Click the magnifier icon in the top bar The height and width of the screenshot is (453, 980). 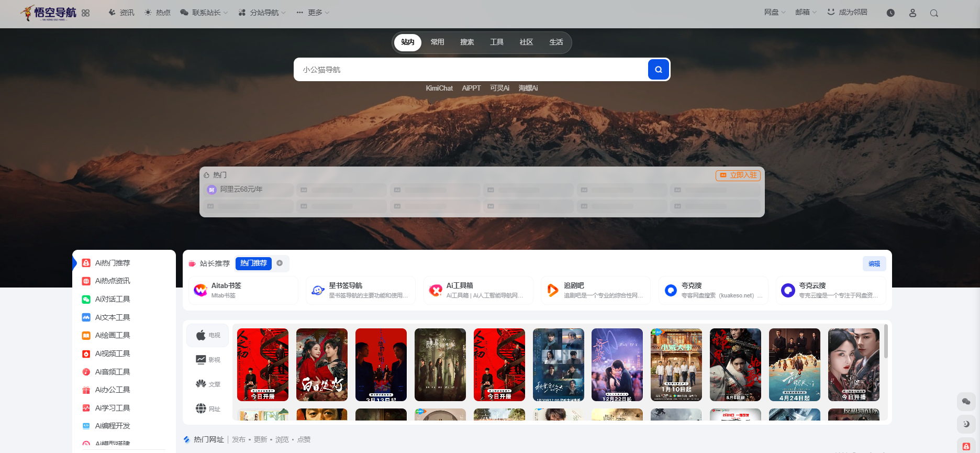point(934,13)
